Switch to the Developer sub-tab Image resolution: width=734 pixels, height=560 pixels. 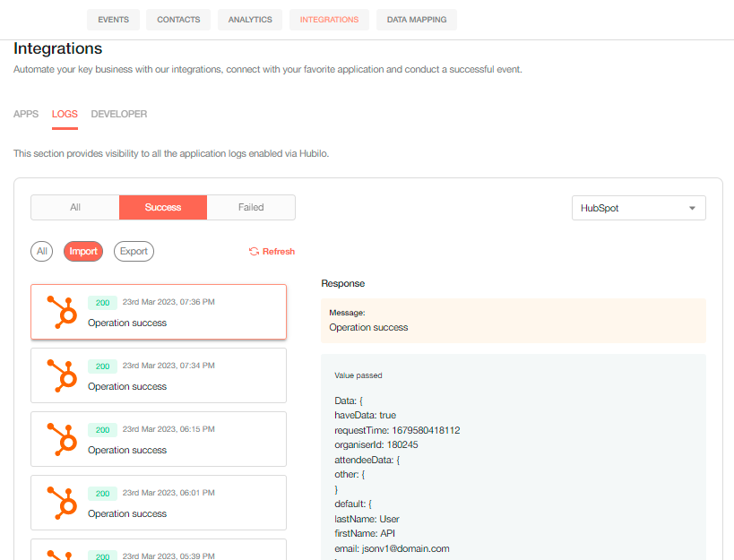pyautogui.click(x=119, y=114)
